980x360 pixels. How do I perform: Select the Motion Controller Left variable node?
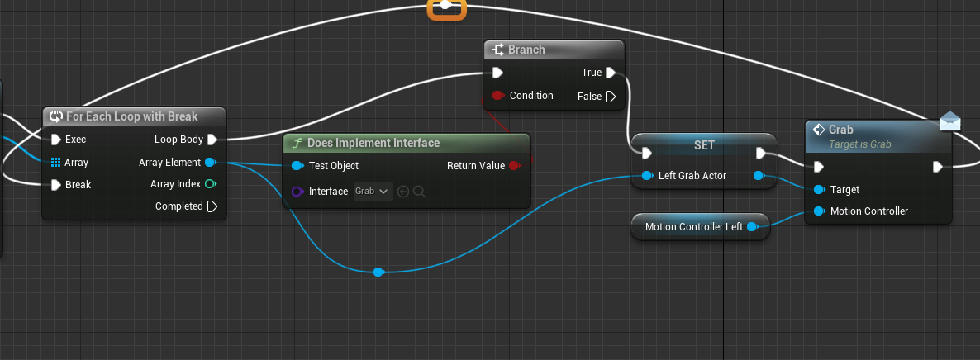tap(700, 227)
